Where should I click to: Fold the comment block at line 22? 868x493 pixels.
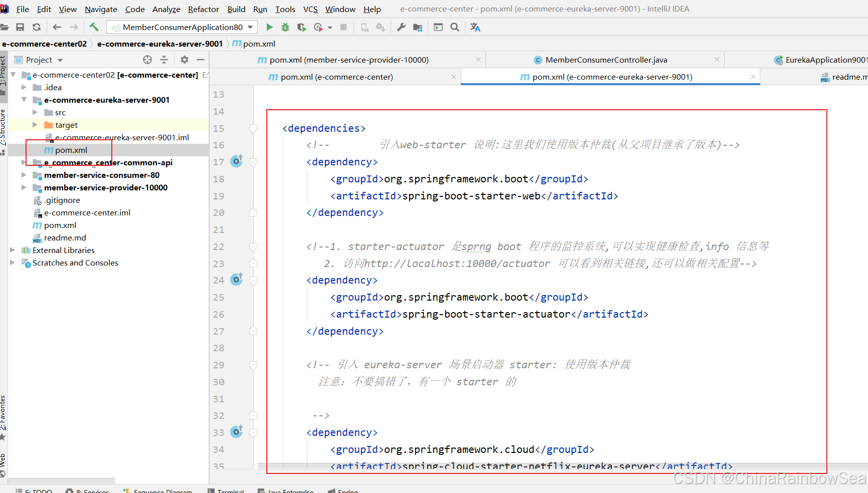253,246
